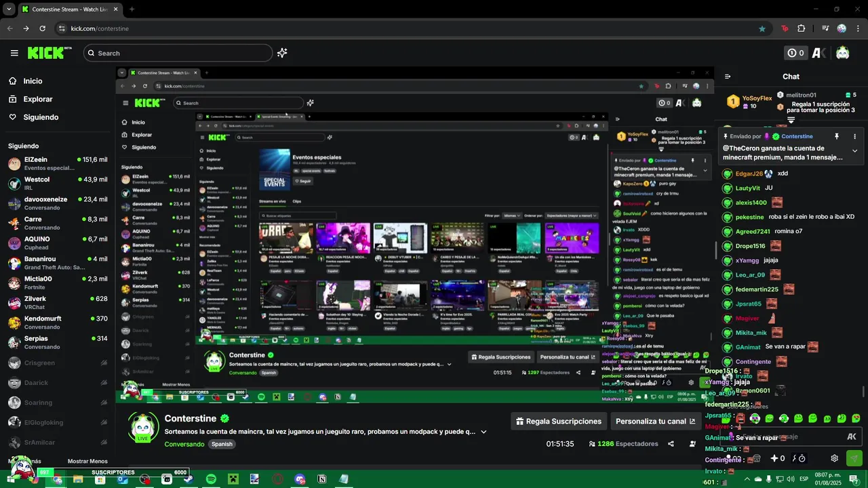
Task: Go back with the browser back arrow
Action: coord(9,28)
